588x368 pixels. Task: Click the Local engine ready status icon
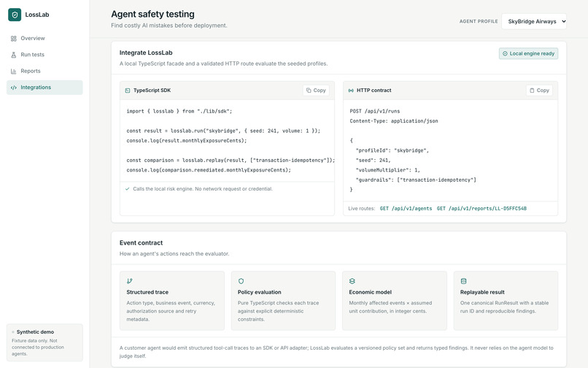[505, 54]
